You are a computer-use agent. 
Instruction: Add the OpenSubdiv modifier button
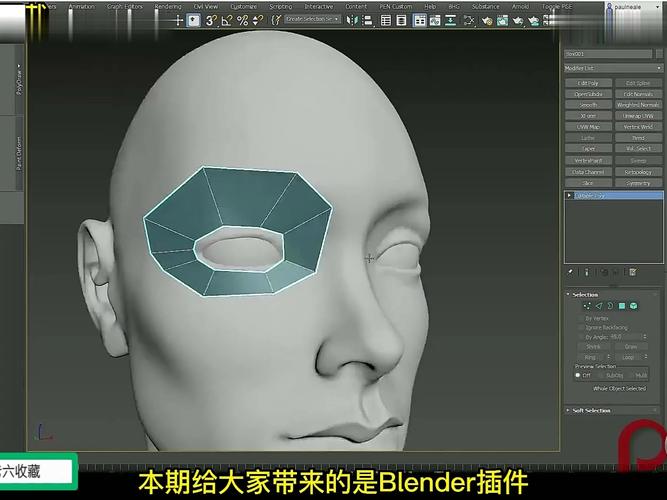pyautogui.click(x=588, y=94)
